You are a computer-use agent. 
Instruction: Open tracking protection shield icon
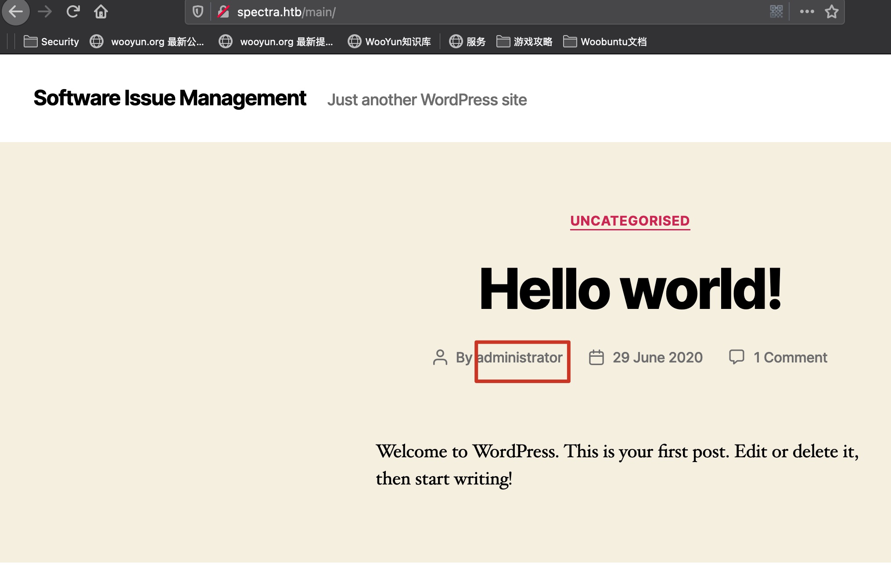(198, 12)
